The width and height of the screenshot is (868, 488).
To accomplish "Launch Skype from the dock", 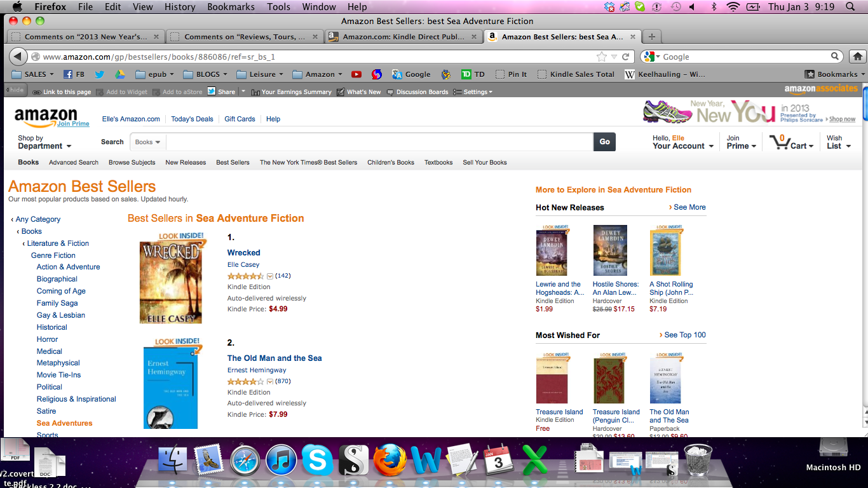I will pos(318,460).
